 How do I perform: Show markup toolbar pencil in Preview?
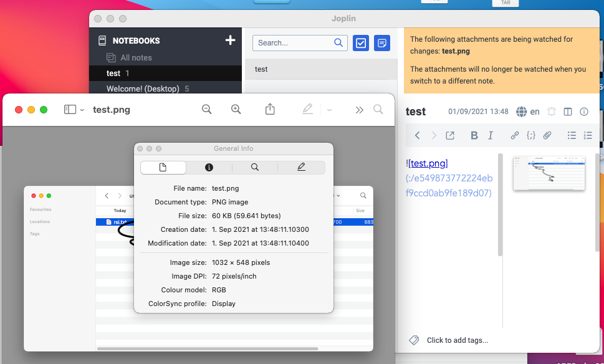(307, 109)
